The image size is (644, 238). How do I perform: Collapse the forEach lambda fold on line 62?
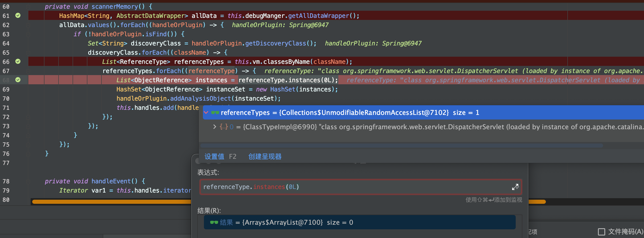point(28,25)
